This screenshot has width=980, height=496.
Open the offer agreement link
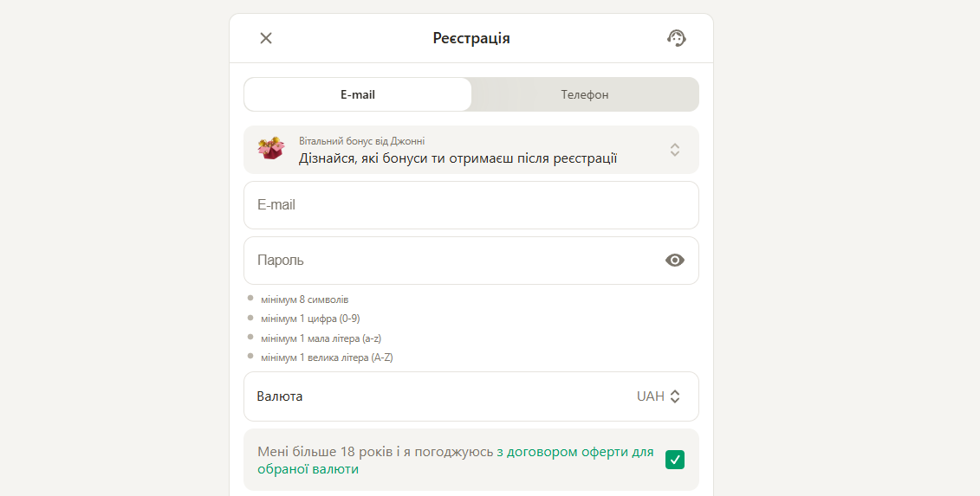click(x=574, y=452)
